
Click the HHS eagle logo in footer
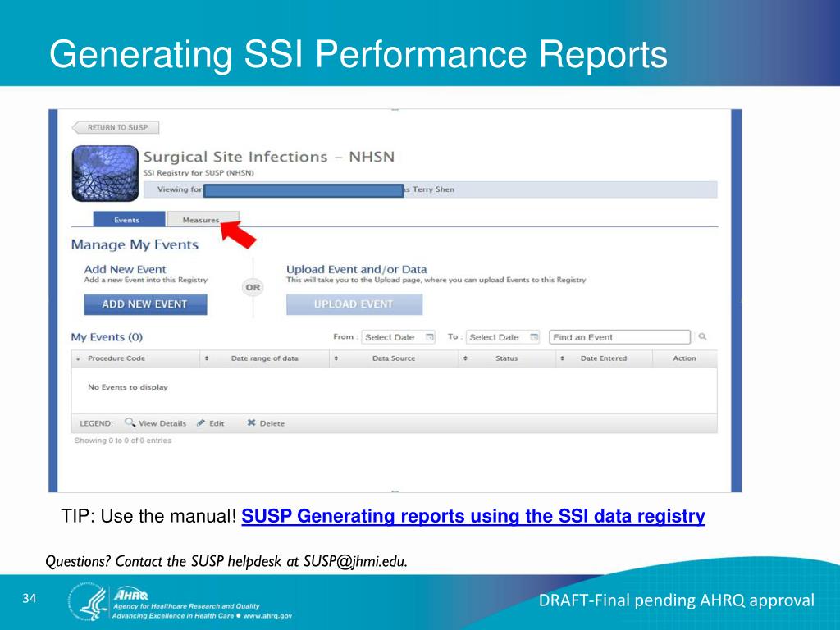[89, 602]
